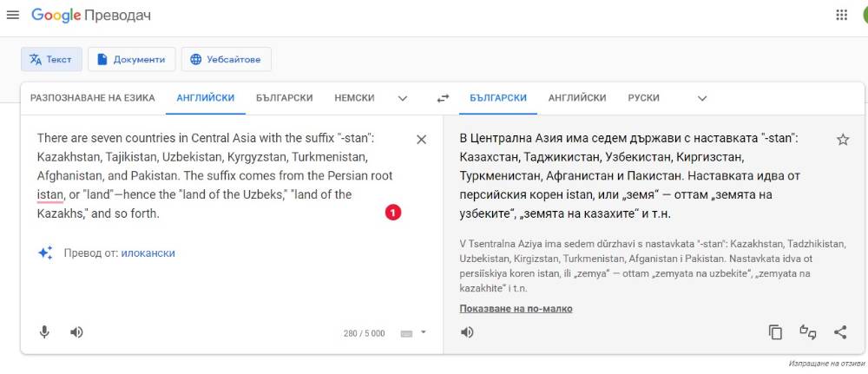Open the virtual keyboard icon
The image size is (868, 374).
(x=406, y=333)
